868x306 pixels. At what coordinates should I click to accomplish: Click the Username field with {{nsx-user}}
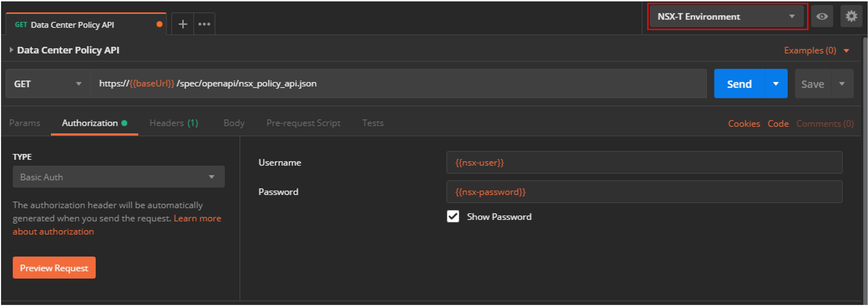[x=644, y=162]
